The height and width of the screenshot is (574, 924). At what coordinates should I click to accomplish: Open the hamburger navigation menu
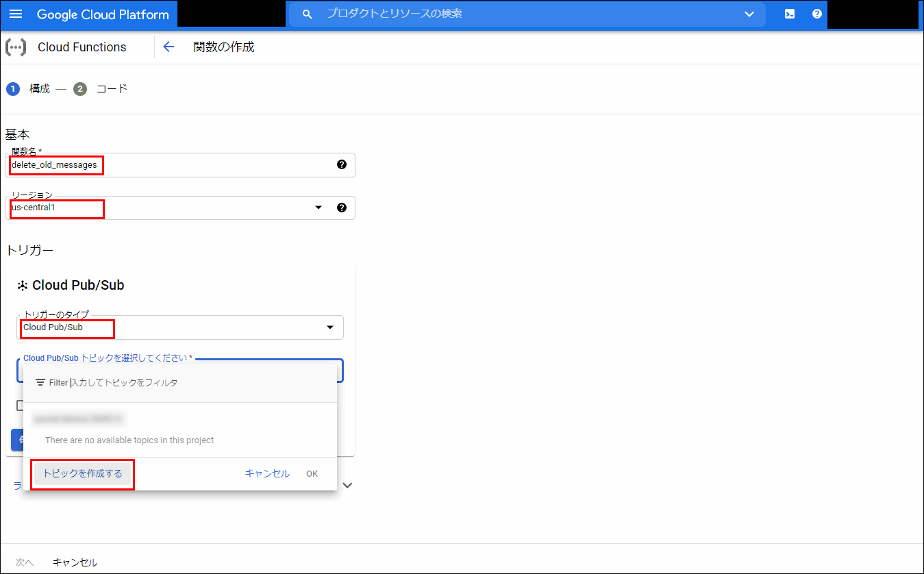point(16,14)
